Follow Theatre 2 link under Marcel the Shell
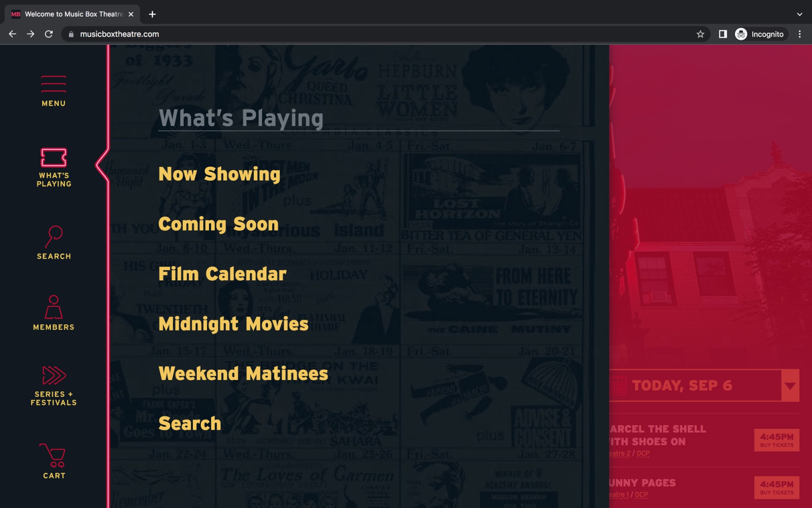 [620, 453]
